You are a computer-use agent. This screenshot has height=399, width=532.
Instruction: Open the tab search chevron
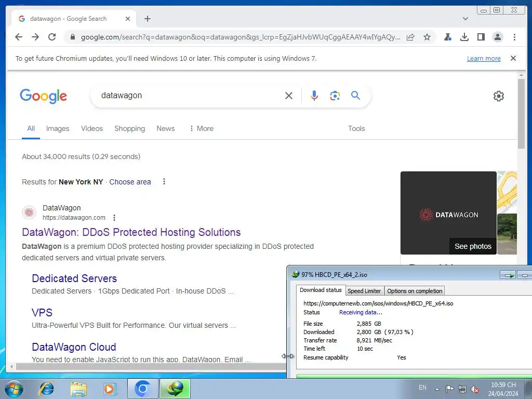(465, 19)
